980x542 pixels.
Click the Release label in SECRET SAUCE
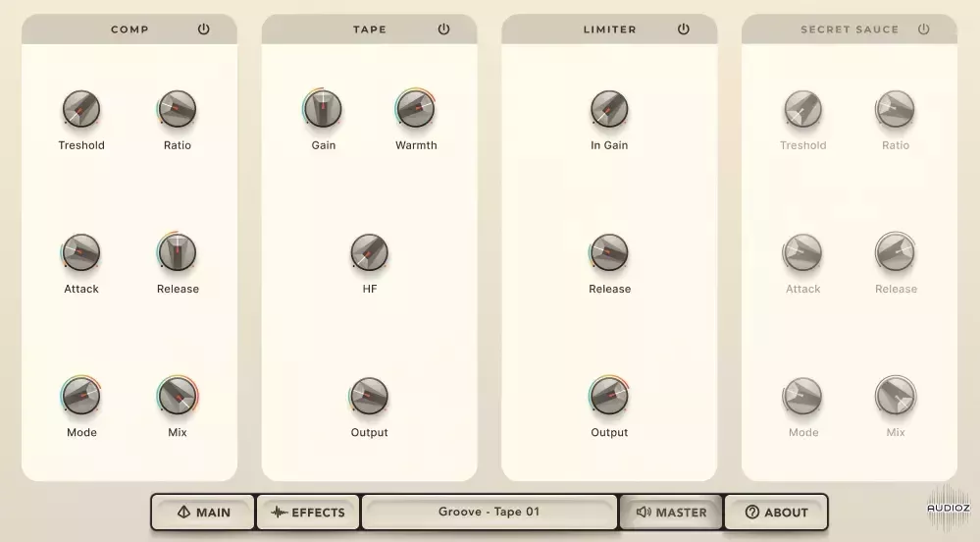(897, 289)
